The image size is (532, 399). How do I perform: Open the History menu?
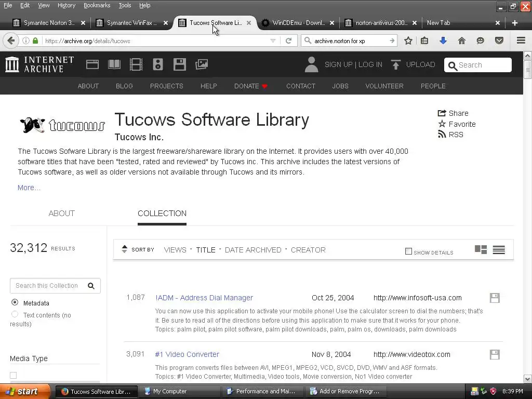[66, 5]
